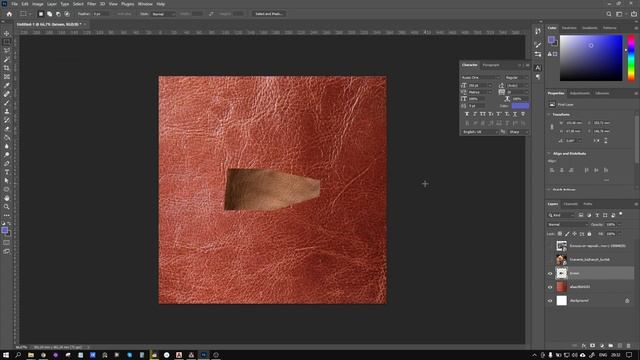Select the Clone Stamp tool
640x360 pixels.
7,111
